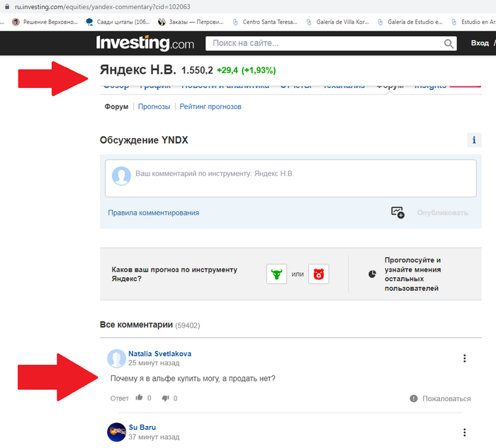
Task: Open Natalia Svetlakova comment options menu
Action: pos(464,358)
